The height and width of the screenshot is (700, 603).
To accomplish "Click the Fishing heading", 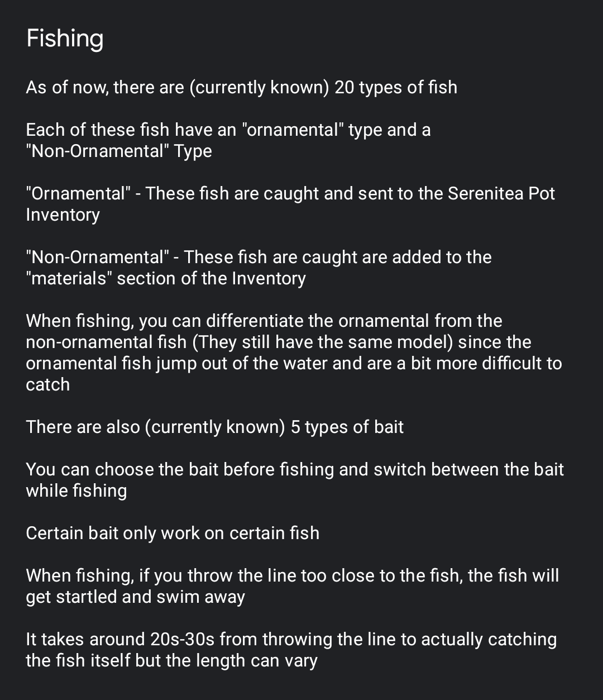I will [x=65, y=39].
